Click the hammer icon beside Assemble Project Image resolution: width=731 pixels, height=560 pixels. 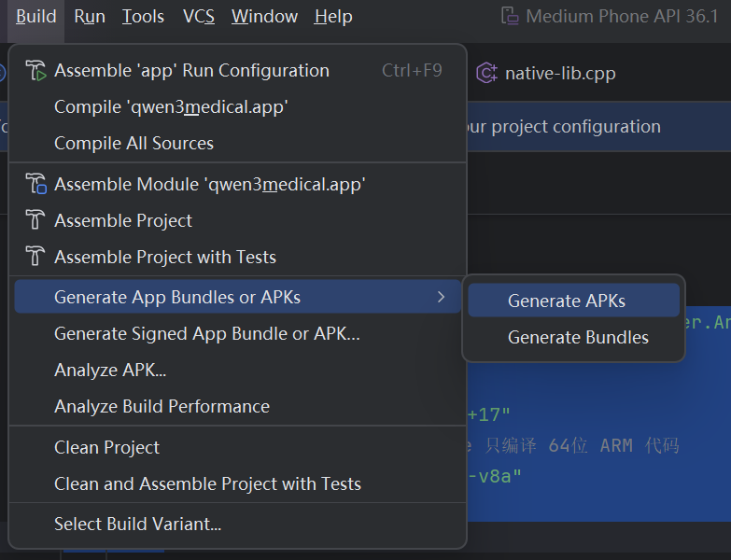click(x=35, y=220)
